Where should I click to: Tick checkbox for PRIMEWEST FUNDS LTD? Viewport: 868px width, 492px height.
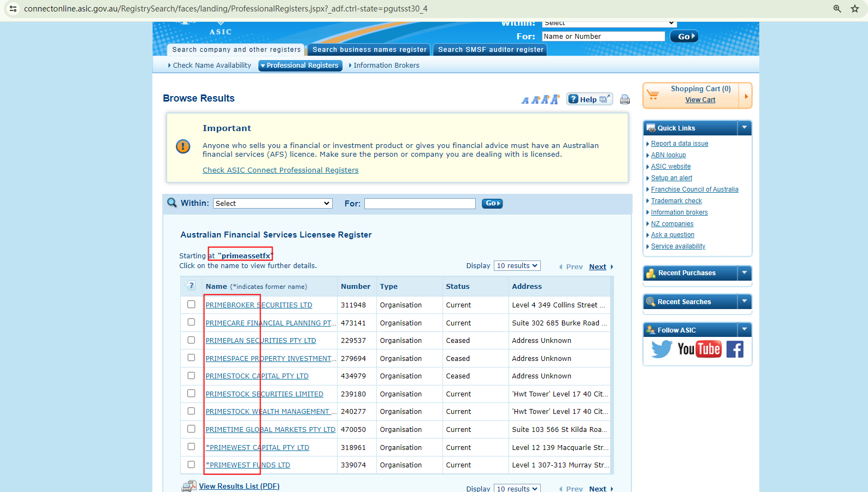pyautogui.click(x=191, y=464)
